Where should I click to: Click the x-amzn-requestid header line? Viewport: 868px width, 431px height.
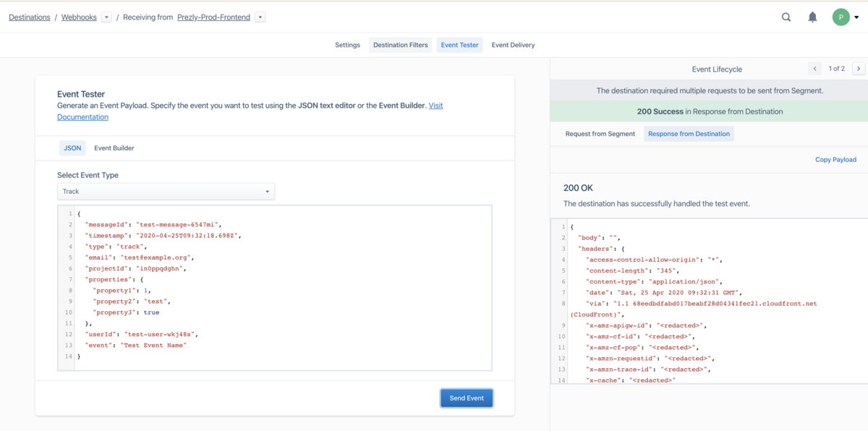coord(650,358)
